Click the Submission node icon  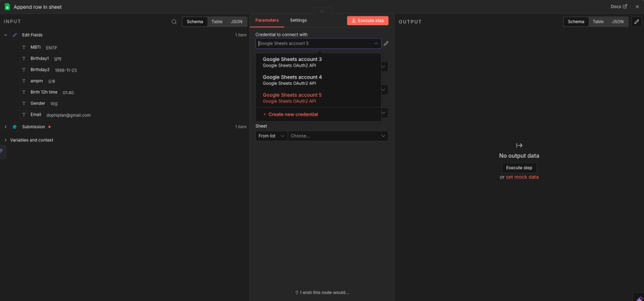(14, 127)
